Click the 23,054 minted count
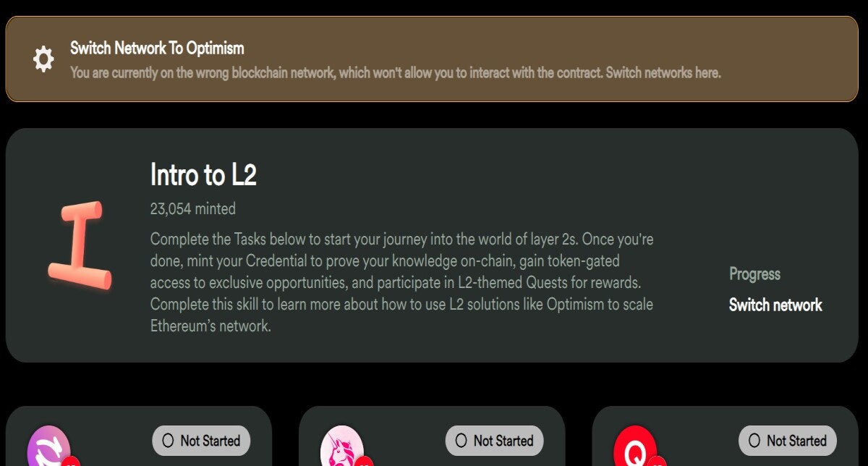The height and width of the screenshot is (466, 868). [x=192, y=209]
